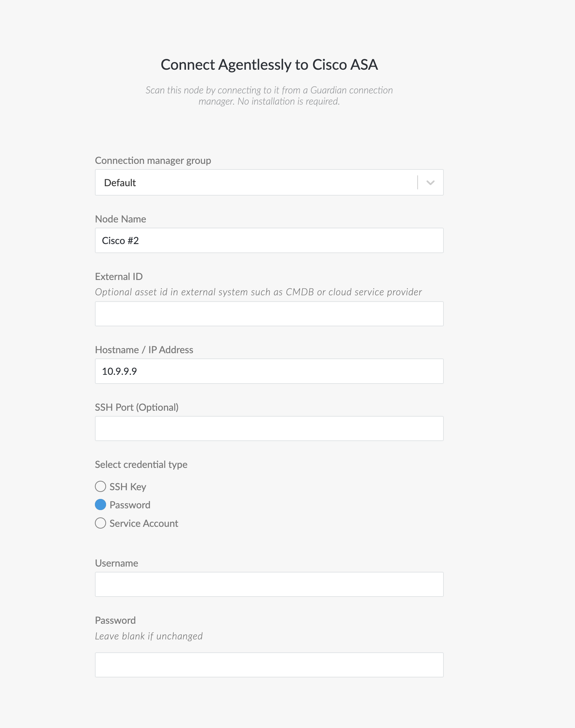This screenshot has width=575, height=728.
Task: Focus the Node Name field containing Cisco #2
Action: [269, 241]
